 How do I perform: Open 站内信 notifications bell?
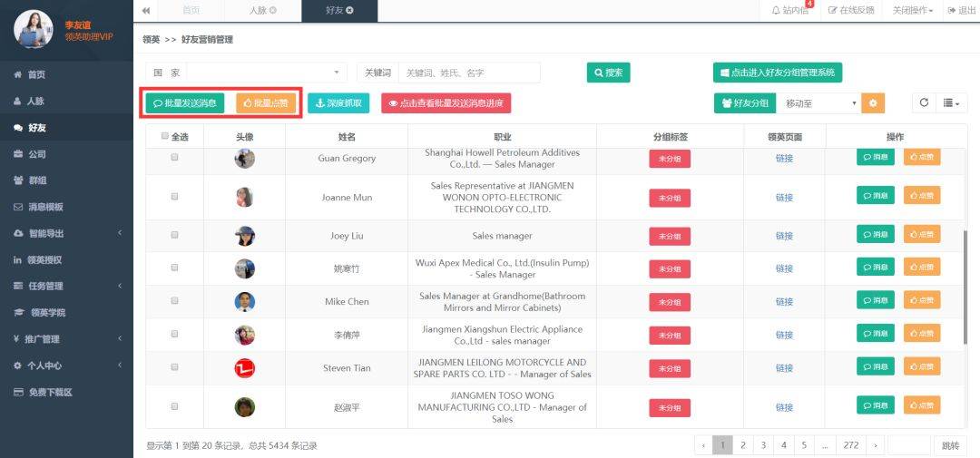click(790, 11)
